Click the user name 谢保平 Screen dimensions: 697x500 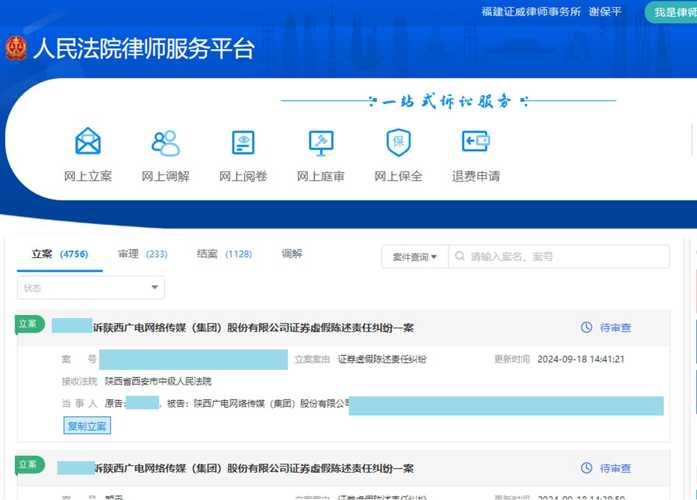coord(605,12)
